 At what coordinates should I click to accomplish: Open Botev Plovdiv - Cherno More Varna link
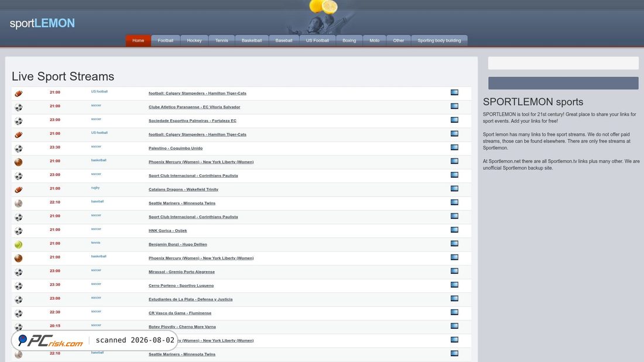[x=182, y=327]
